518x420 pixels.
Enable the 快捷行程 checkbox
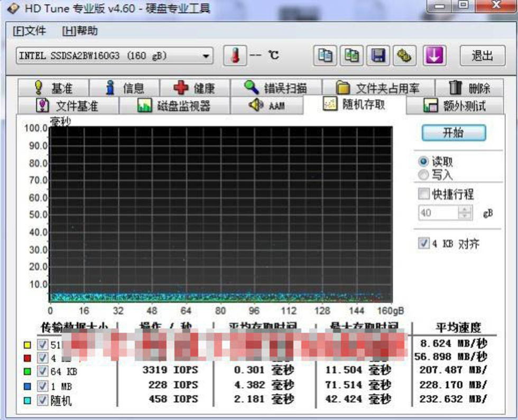click(424, 194)
